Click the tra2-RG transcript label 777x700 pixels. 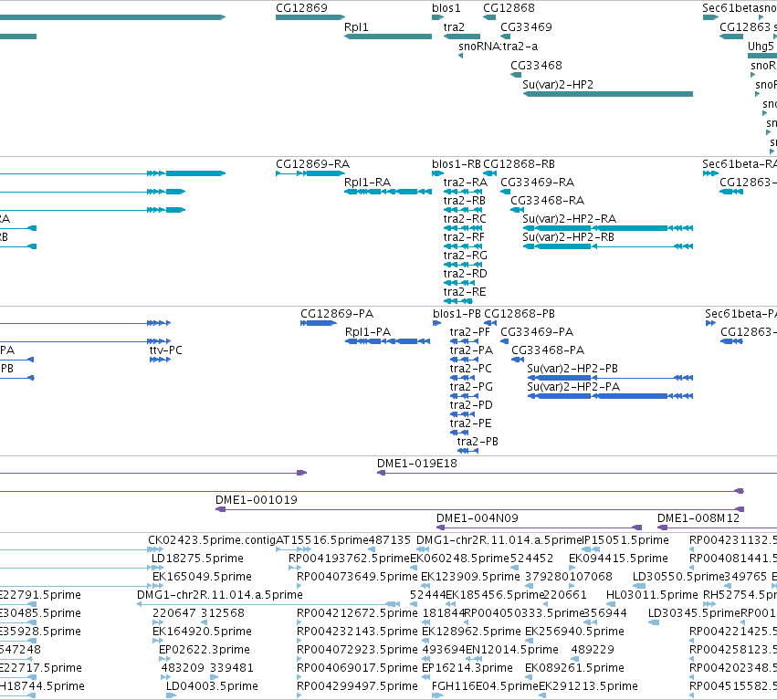coord(466,256)
